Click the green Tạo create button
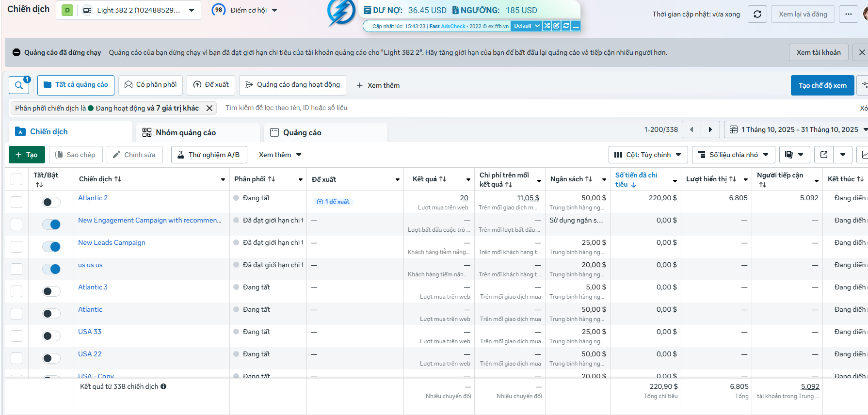The image size is (868, 415). tap(27, 155)
